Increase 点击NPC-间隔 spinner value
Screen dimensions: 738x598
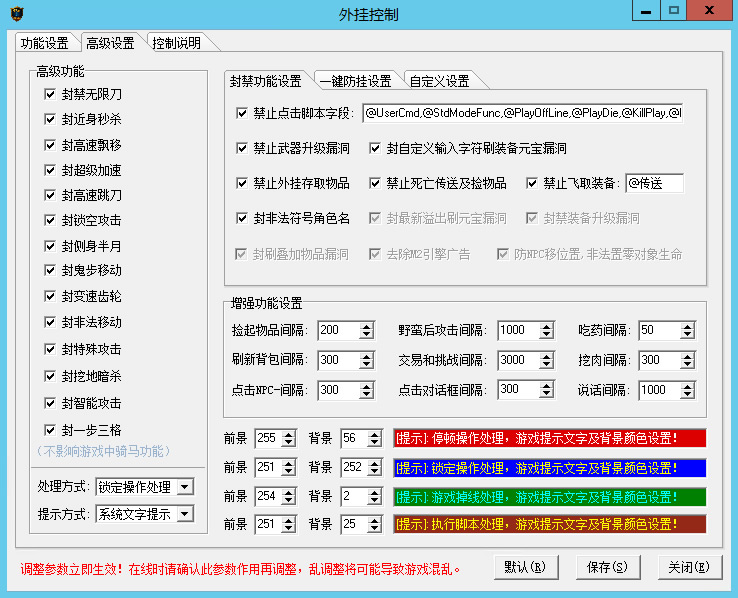[367, 386]
